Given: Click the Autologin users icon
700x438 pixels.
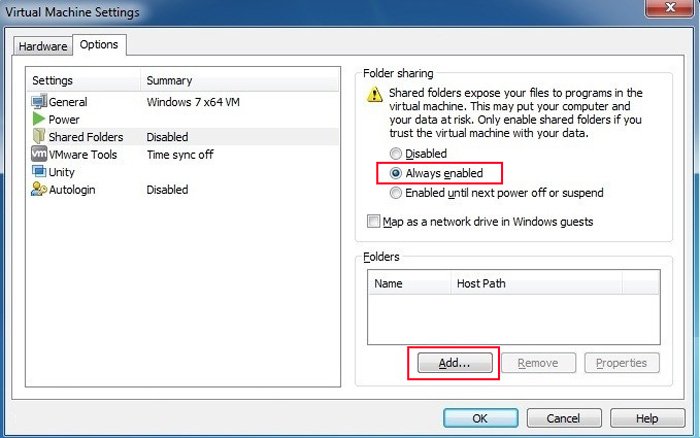Looking at the screenshot, I should pyautogui.click(x=39, y=189).
